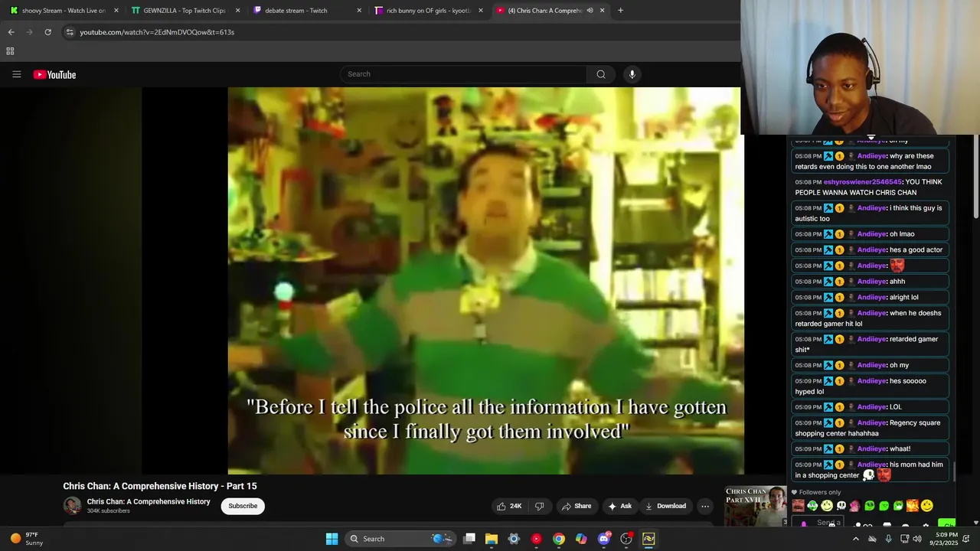Click the YouTube search magnifier button
The image size is (980, 551).
coord(601,74)
